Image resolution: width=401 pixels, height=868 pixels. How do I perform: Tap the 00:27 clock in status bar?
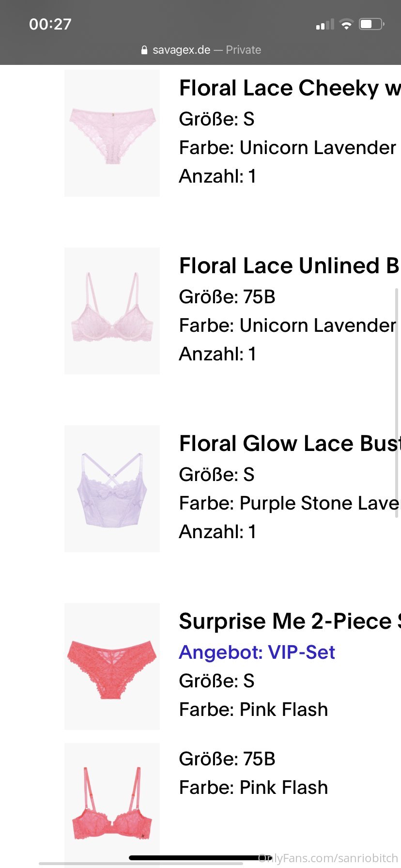pos(50,24)
